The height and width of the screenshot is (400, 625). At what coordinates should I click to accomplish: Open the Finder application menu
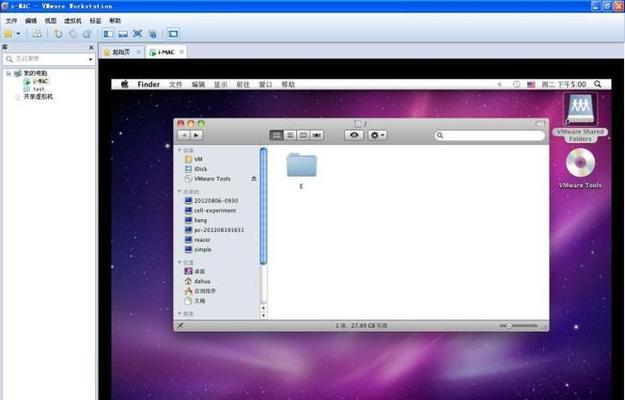click(148, 84)
